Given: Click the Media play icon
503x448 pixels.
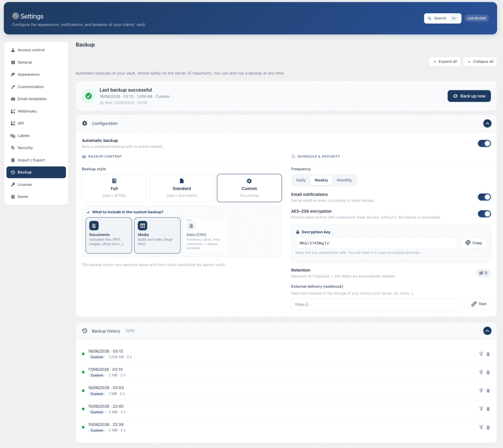Looking at the screenshot, I should pyautogui.click(x=142, y=225).
